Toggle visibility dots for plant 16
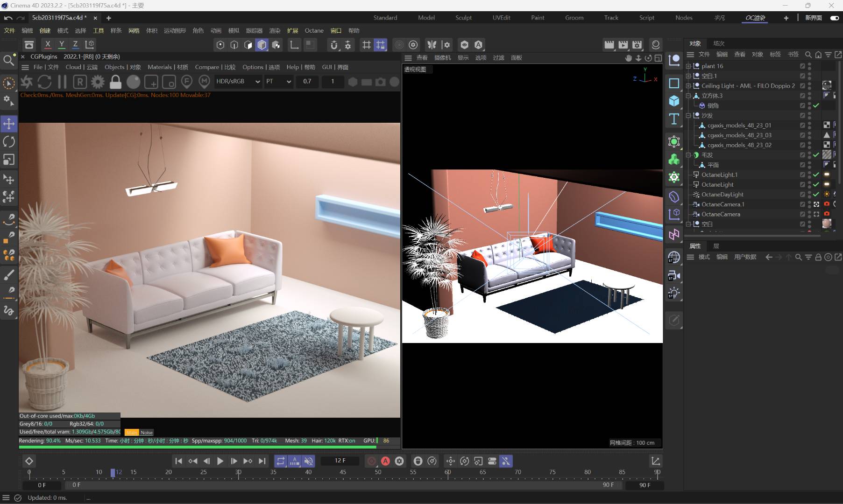 [x=809, y=66]
